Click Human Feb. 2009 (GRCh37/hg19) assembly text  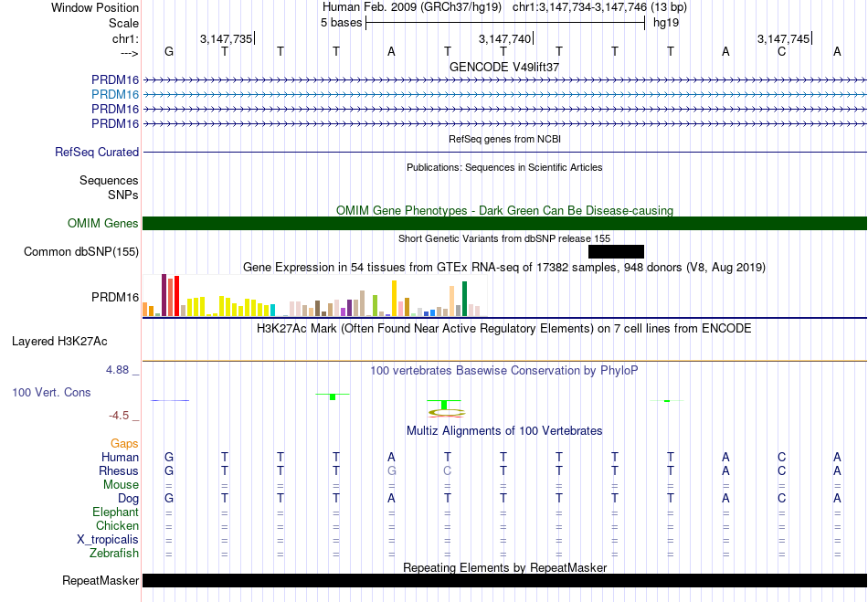tap(412, 7)
